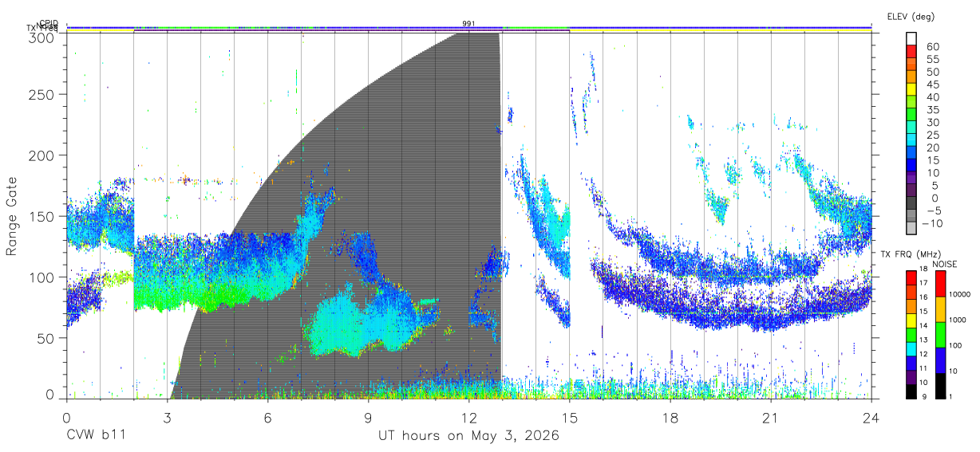Click the 250 tick label on y-axis
Screen dimensions: 980x452
pyautogui.click(x=43, y=95)
